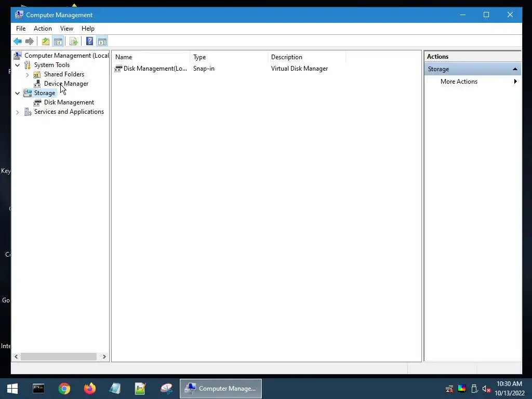Expand Services and Applications node
The height and width of the screenshot is (399, 532).
tap(17, 112)
